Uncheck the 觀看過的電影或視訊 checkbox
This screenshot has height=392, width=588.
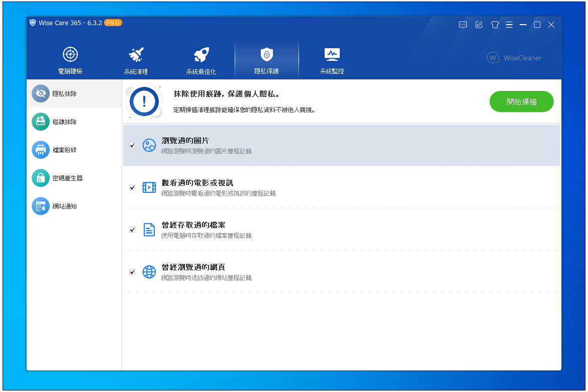click(x=132, y=187)
